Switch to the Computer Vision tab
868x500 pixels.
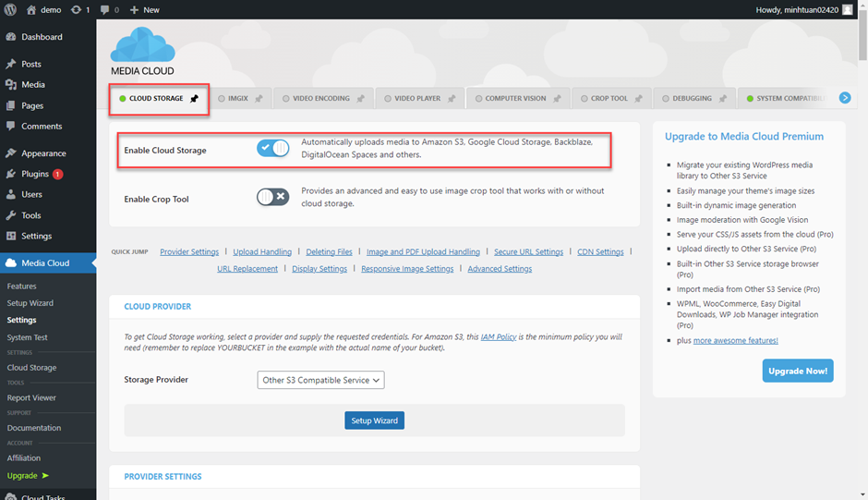514,99
